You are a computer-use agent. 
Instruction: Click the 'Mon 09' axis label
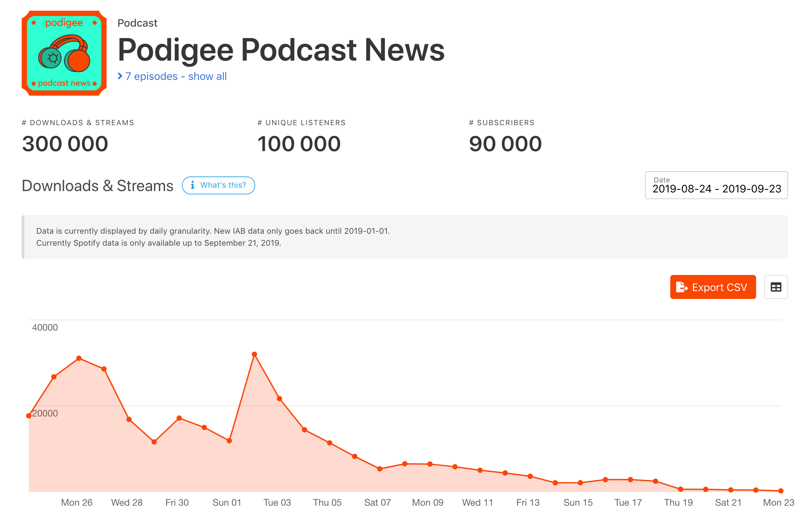click(428, 502)
